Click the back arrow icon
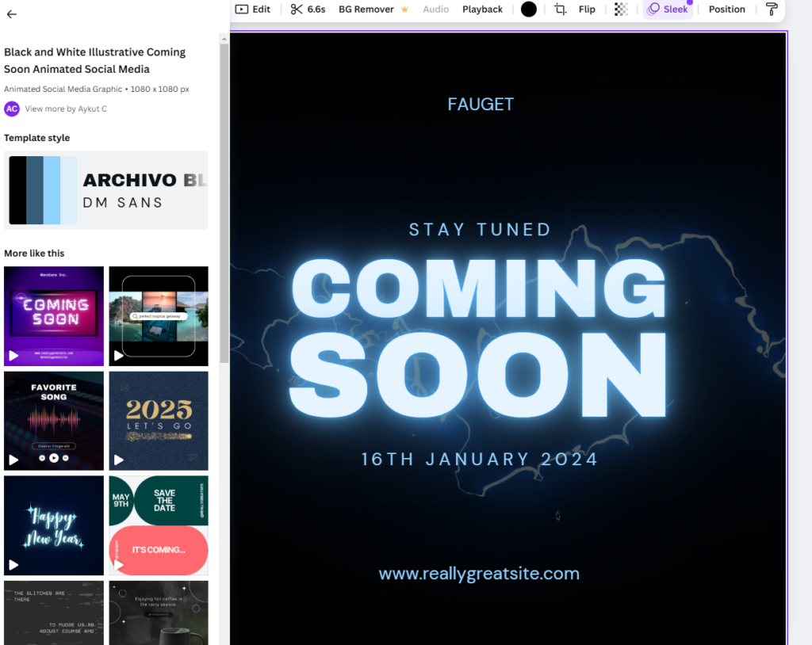 point(11,14)
